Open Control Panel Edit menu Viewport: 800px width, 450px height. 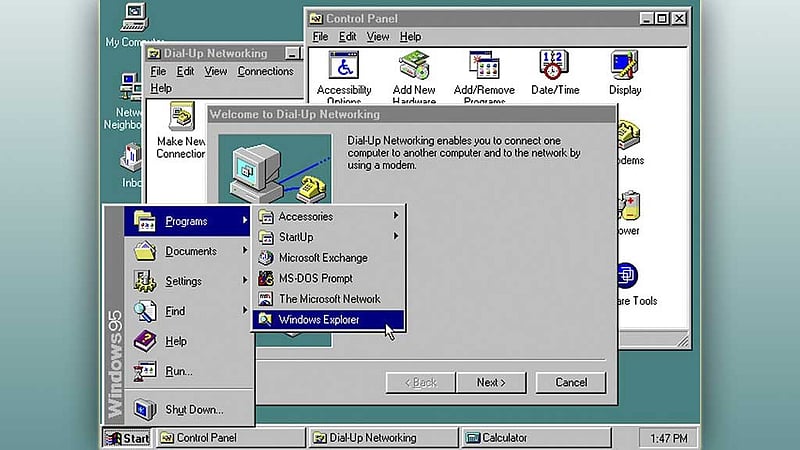347,37
